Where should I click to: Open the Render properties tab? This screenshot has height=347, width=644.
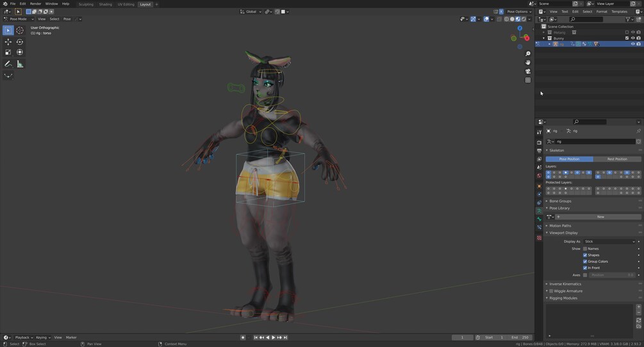(x=540, y=142)
